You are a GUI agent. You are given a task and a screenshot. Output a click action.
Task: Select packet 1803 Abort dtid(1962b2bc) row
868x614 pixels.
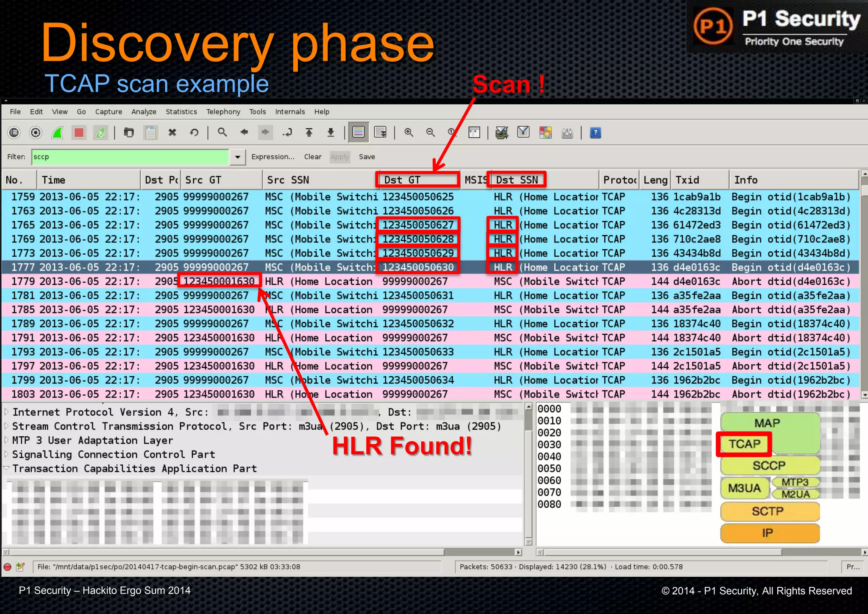(431, 394)
